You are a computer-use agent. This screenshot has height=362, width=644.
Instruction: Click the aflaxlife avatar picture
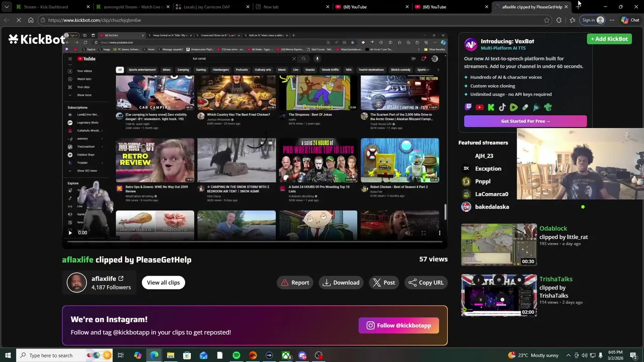coord(76,283)
